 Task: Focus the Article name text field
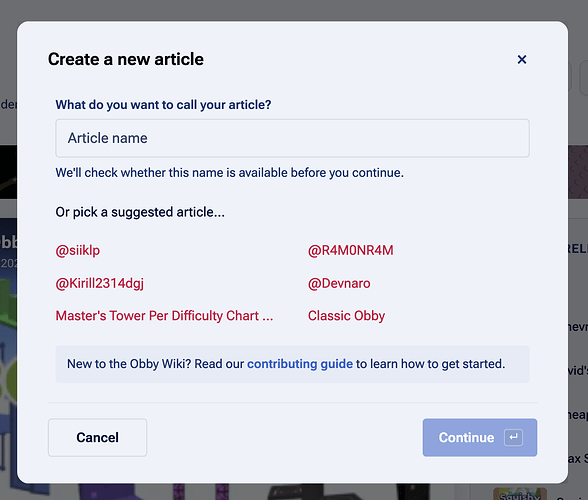pyautogui.click(x=292, y=138)
